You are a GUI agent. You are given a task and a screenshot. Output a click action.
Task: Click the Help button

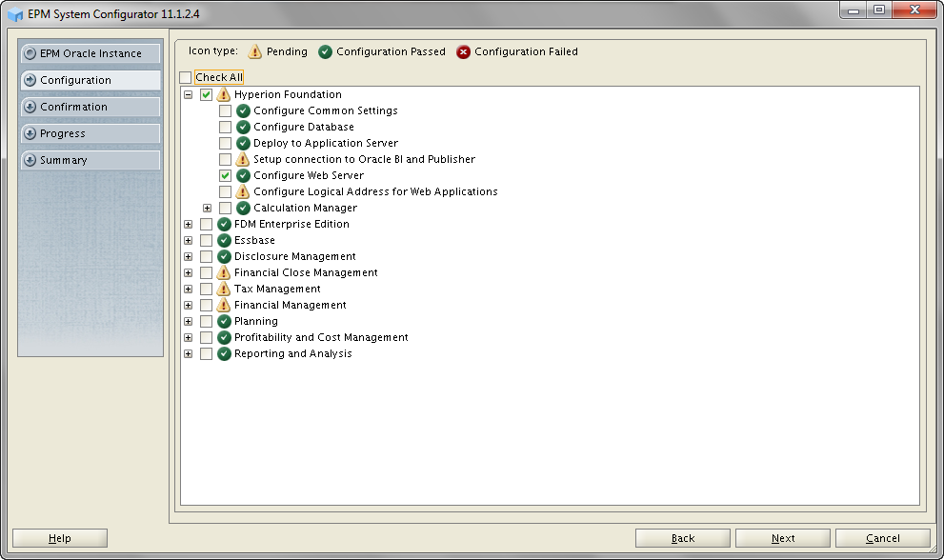coord(60,538)
